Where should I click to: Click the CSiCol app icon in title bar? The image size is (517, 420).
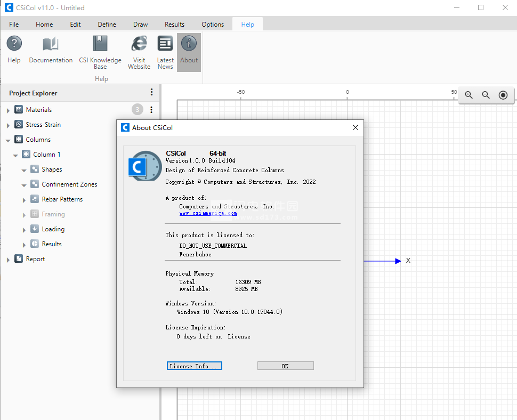9,7
